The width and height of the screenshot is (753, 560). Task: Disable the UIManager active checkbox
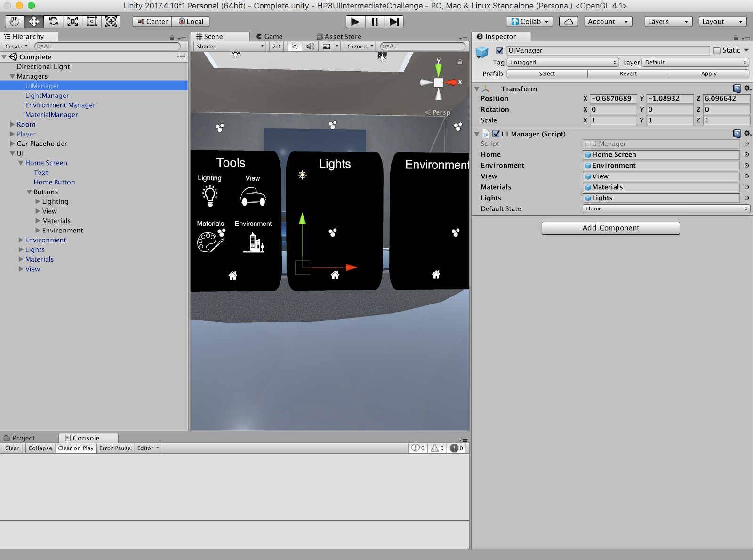[x=500, y=51]
